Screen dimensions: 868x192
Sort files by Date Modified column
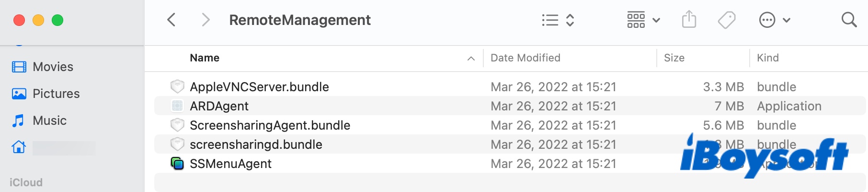coord(525,58)
